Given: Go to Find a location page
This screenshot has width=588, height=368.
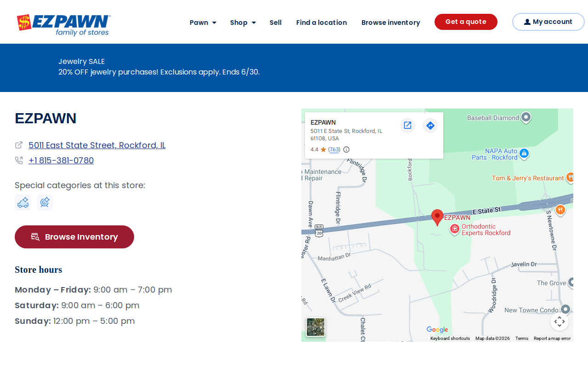Looking at the screenshot, I should coord(322,22).
